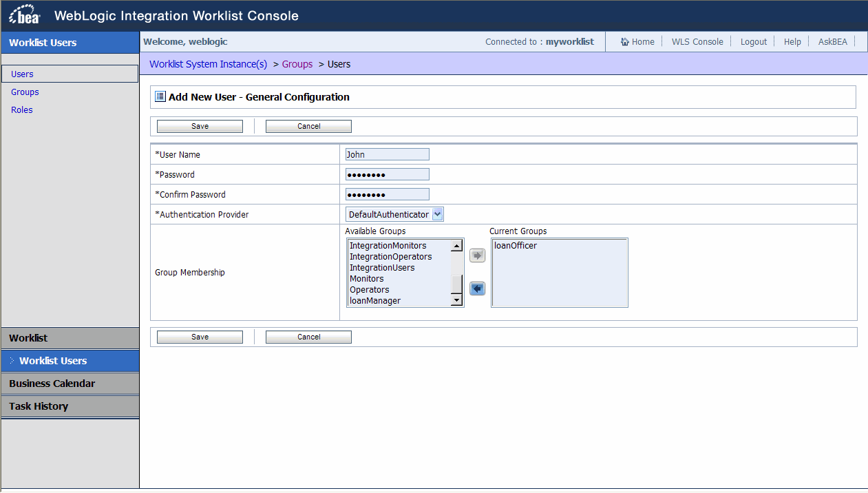Open Help link
Viewport: 868px width, 493px height.
tap(792, 42)
